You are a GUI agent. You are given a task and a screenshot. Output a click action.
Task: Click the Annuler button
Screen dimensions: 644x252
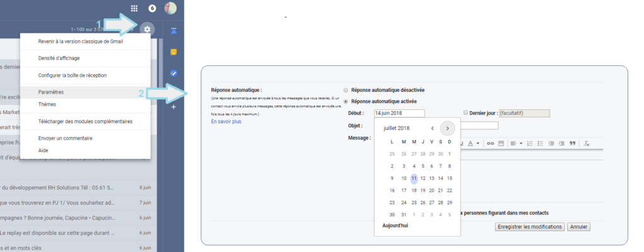[579, 227]
